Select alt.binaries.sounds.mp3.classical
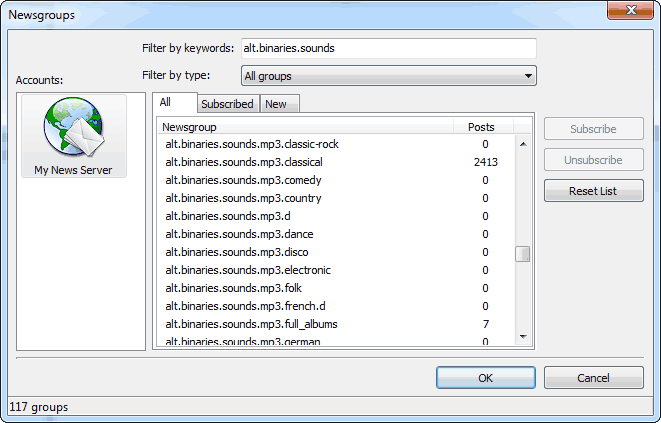 click(336, 162)
